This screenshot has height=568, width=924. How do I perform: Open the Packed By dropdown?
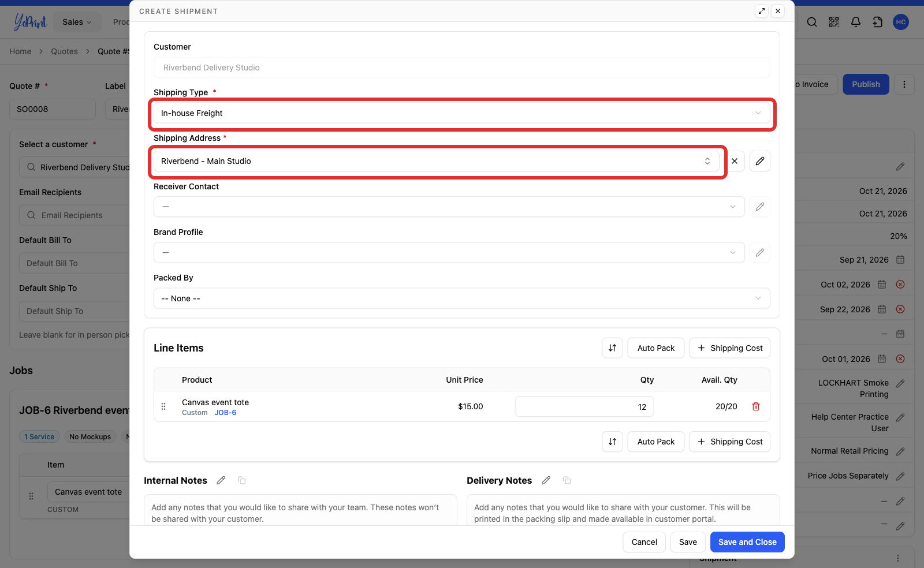[462, 298]
